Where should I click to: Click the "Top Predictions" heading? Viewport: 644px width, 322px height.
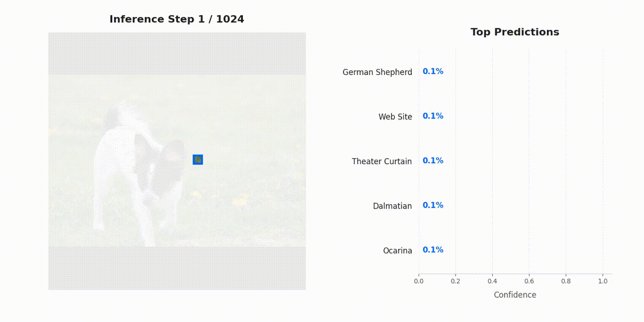pyautogui.click(x=515, y=32)
